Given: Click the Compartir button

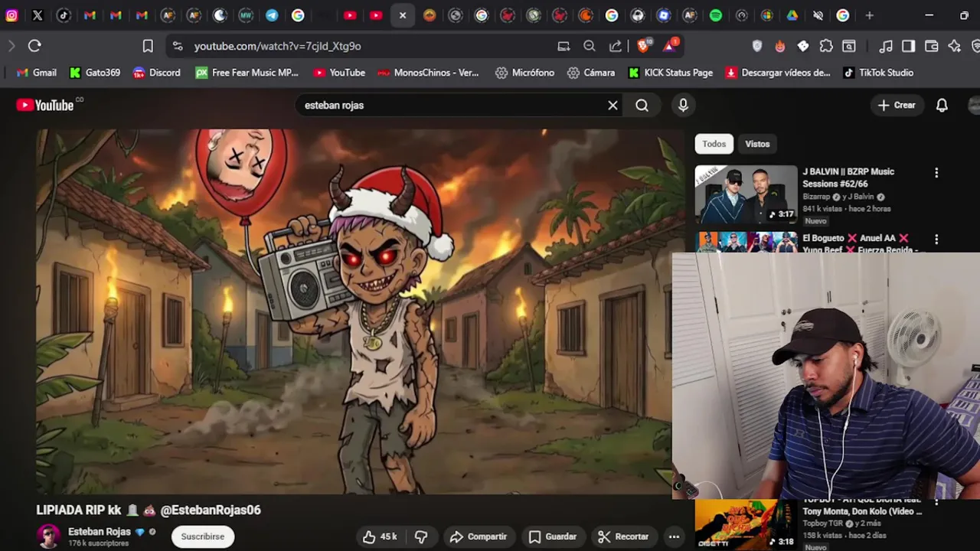Looking at the screenshot, I should (479, 536).
